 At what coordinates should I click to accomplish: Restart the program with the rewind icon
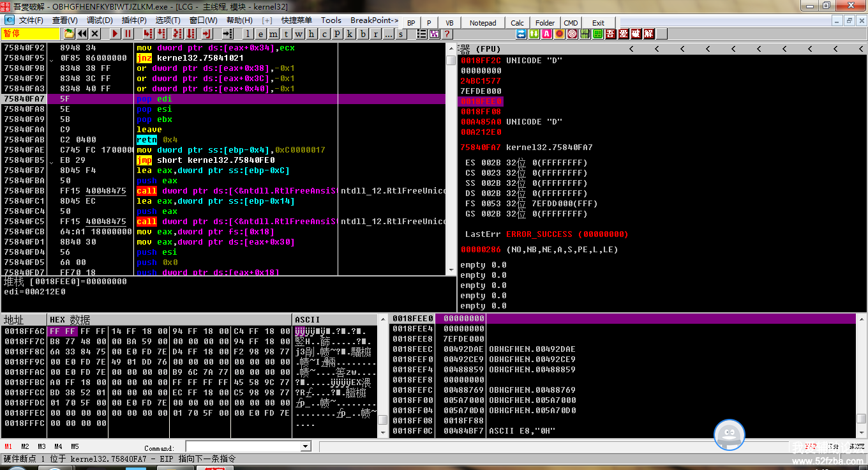click(x=82, y=33)
